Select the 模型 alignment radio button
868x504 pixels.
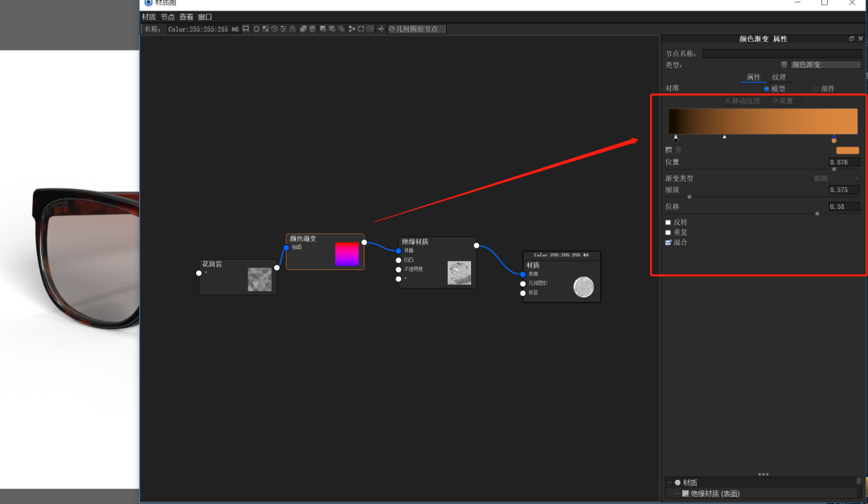(x=767, y=88)
